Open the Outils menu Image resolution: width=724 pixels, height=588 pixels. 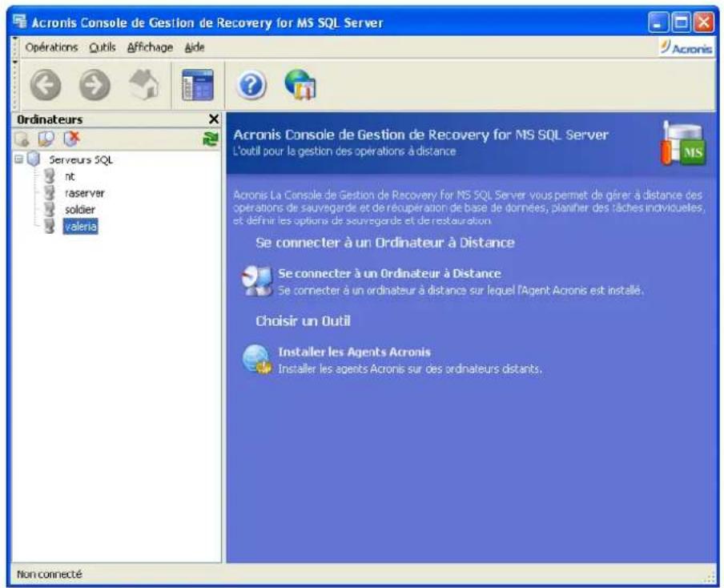[102, 47]
